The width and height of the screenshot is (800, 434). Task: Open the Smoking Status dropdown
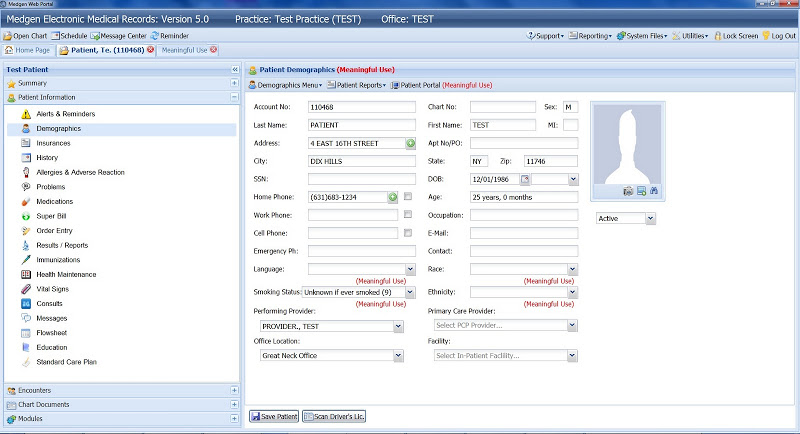click(410, 292)
